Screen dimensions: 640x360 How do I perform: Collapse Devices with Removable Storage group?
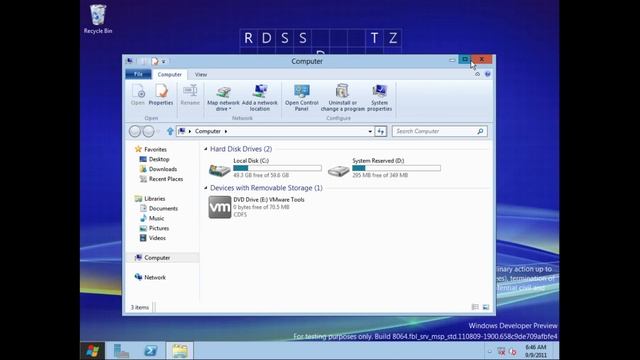click(x=206, y=188)
